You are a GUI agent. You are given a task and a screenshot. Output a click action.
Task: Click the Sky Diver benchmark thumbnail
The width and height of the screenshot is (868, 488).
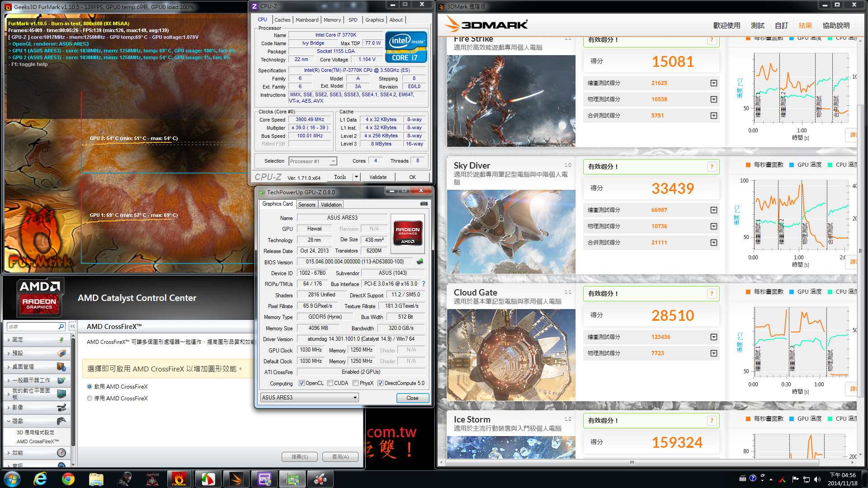click(511, 231)
